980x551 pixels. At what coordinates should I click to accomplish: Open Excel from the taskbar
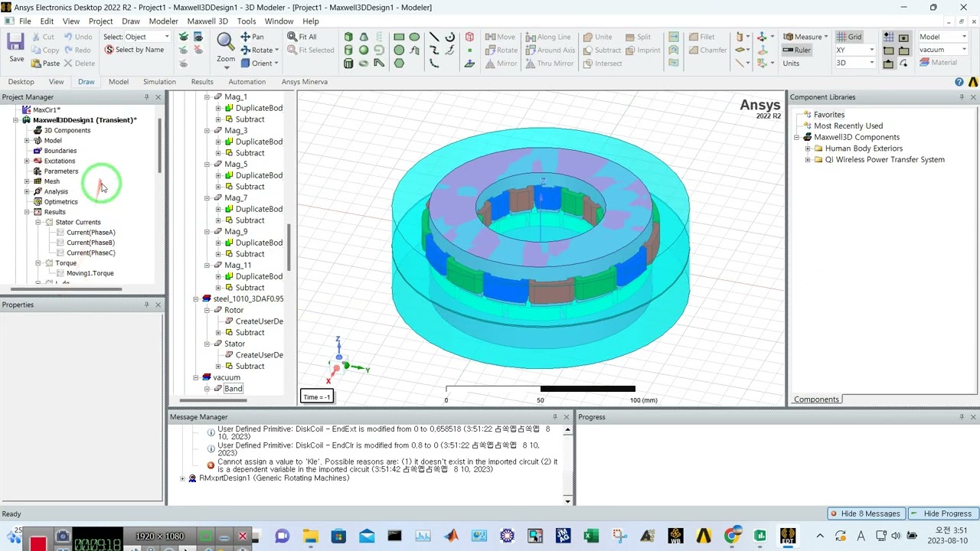[x=591, y=536]
